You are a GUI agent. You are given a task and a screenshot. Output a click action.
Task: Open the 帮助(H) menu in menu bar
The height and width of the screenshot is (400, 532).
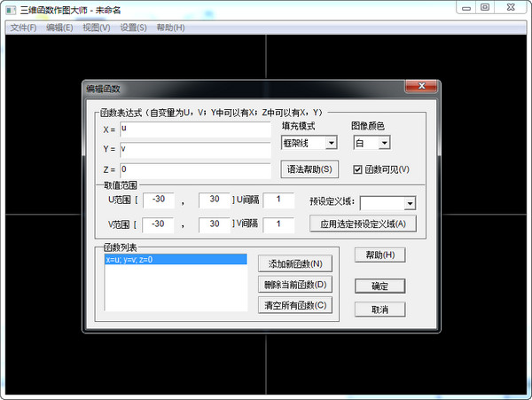coord(170,27)
